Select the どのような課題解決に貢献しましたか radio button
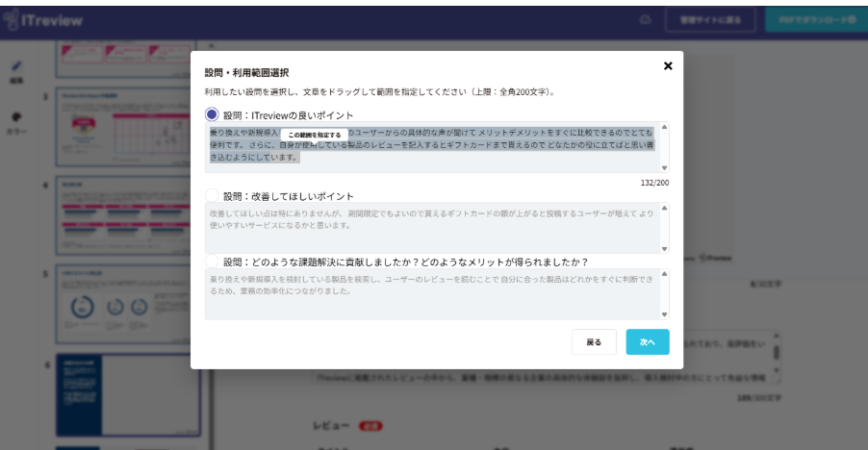This screenshot has width=868, height=450. pyautogui.click(x=212, y=261)
